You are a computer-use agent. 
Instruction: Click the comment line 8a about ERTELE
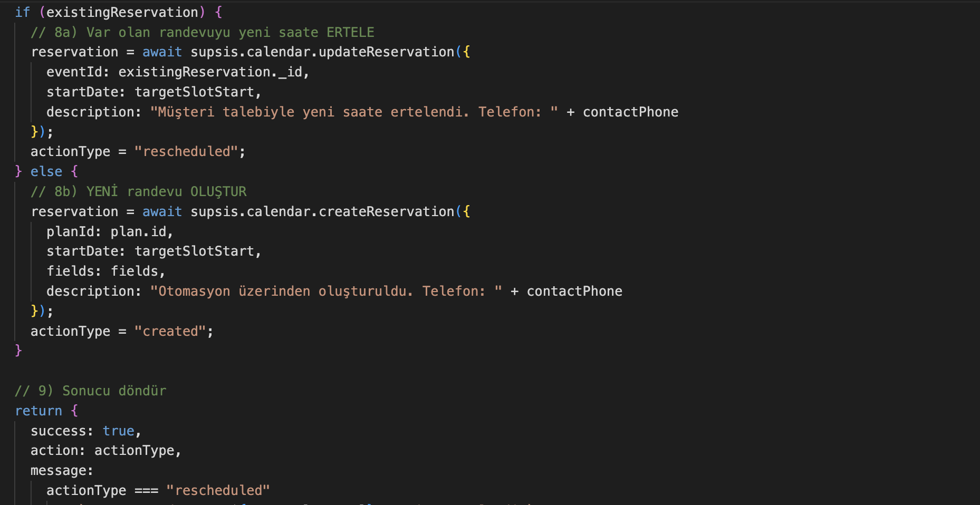(203, 33)
